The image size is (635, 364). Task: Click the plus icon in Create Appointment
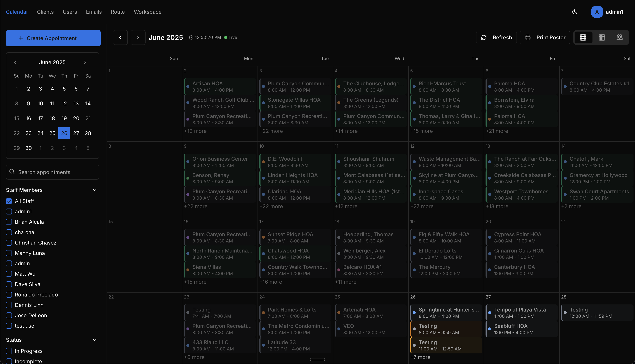click(x=21, y=38)
